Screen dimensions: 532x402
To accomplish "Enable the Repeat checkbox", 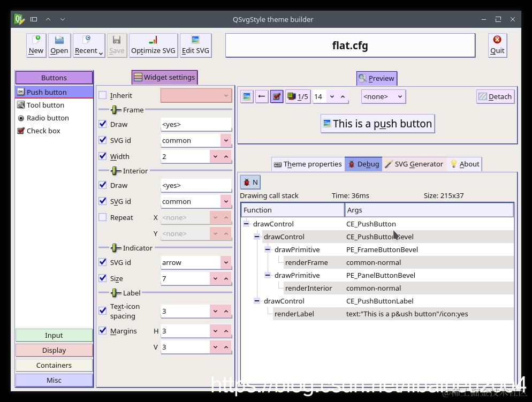I will point(102,217).
